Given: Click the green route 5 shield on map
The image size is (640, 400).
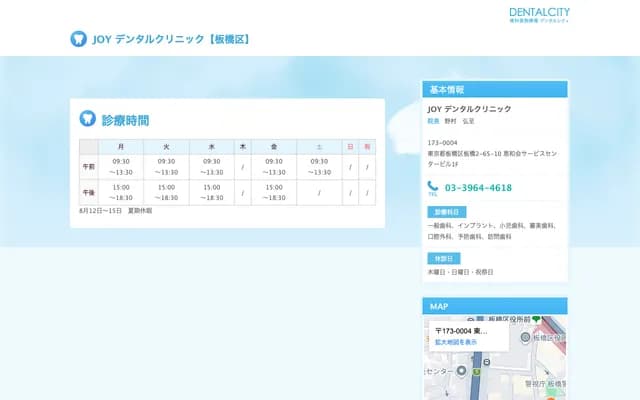Looking at the screenshot, I should point(476,372).
